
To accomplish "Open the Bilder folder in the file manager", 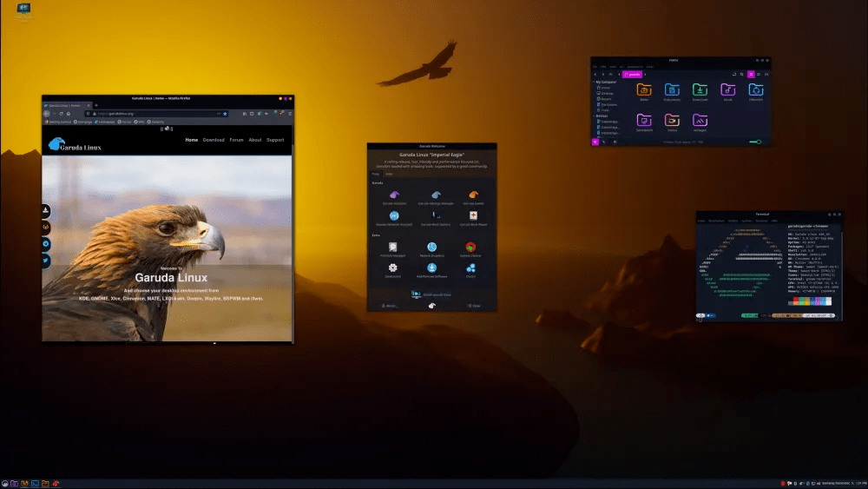I will (644, 92).
